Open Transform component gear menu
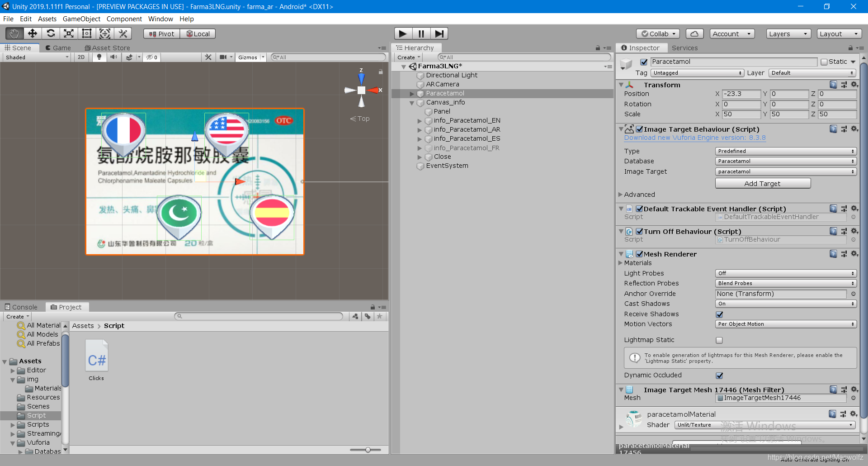Image resolution: width=868 pixels, height=466 pixels. point(854,85)
